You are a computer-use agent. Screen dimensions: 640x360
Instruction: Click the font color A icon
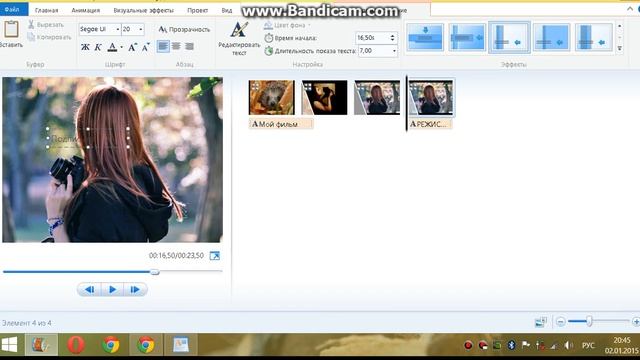[112, 47]
